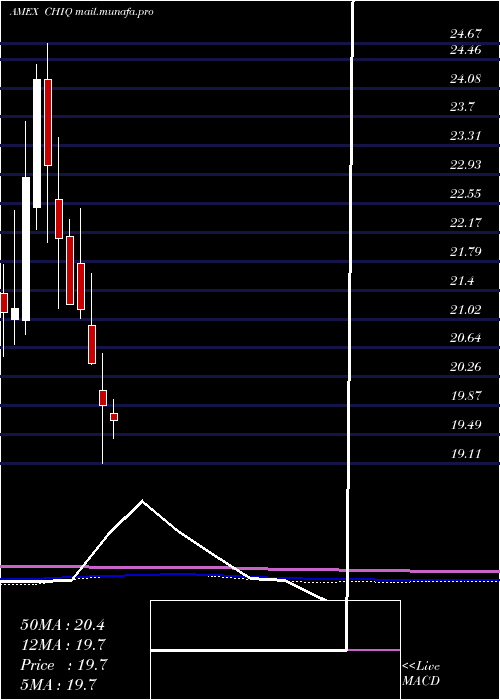Click the 21.4 price label
The height and width of the screenshot is (700, 500).
click(462, 281)
